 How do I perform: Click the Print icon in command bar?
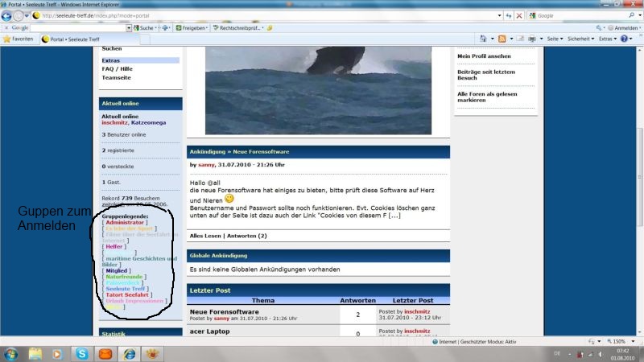(531, 39)
